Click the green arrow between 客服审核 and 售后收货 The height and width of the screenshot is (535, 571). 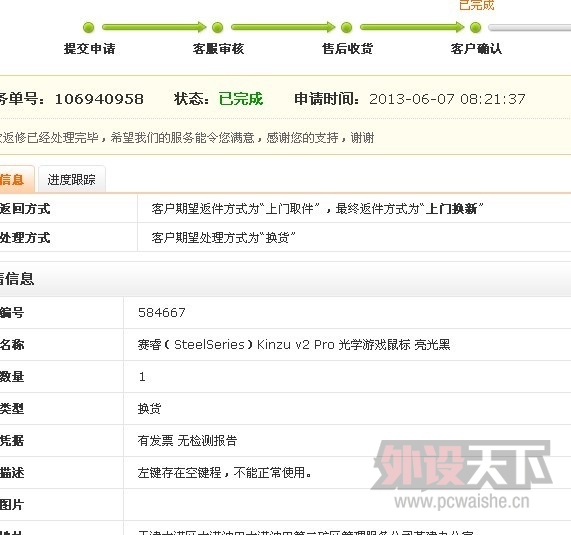(283, 27)
